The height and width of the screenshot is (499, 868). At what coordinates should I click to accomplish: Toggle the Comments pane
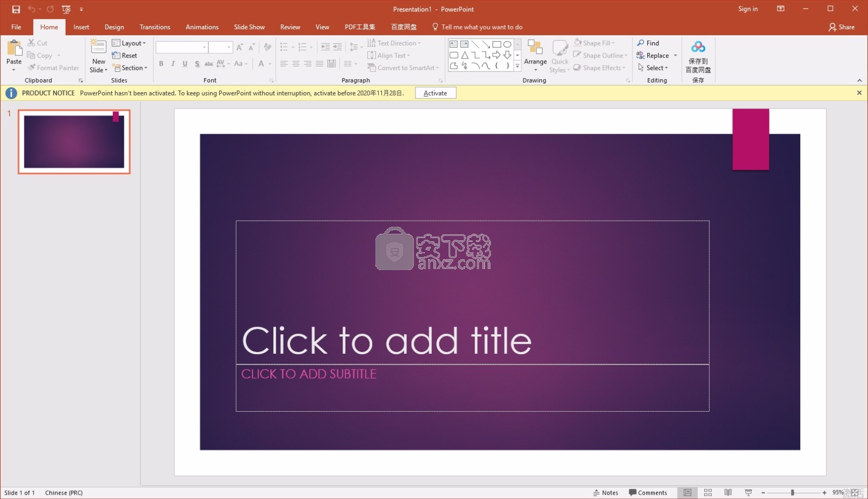[x=648, y=492]
